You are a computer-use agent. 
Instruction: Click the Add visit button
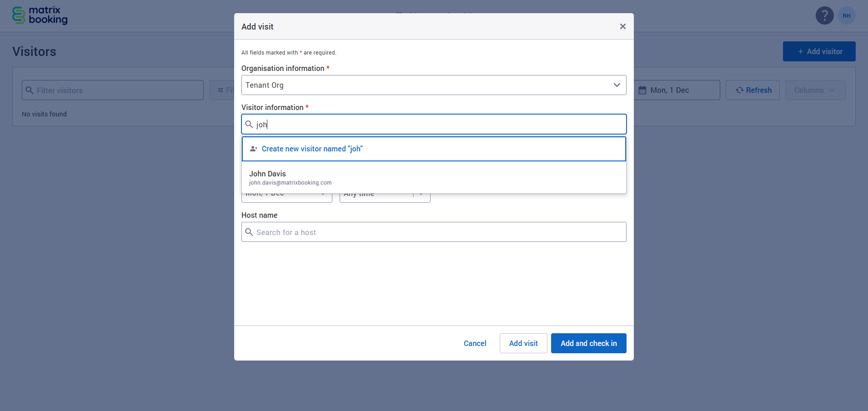click(523, 343)
